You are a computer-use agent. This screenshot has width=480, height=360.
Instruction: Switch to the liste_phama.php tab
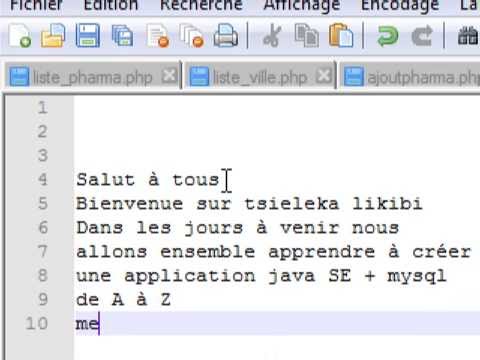click(92, 77)
